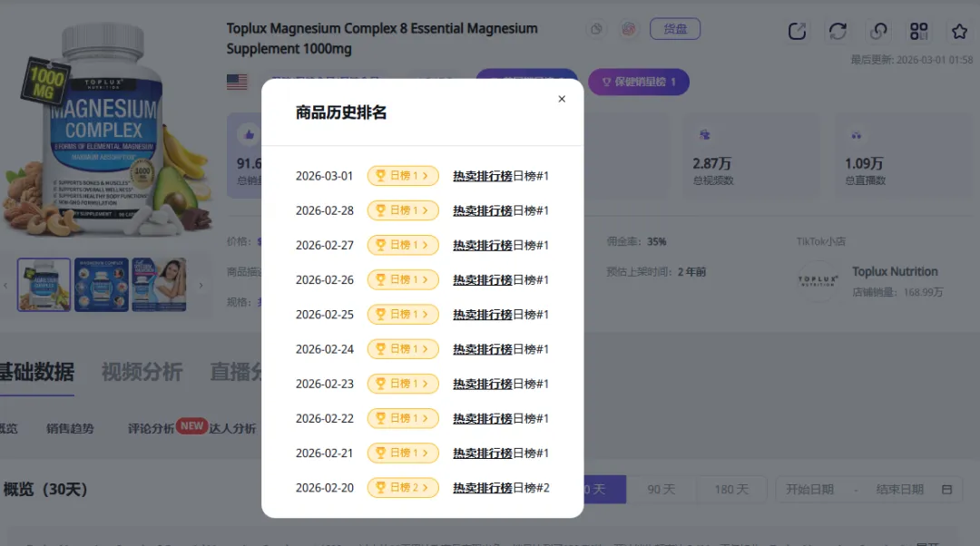The height and width of the screenshot is (546, 980).
Task: Click the 总直播数 card icon
Action: [x=857, y=135]
